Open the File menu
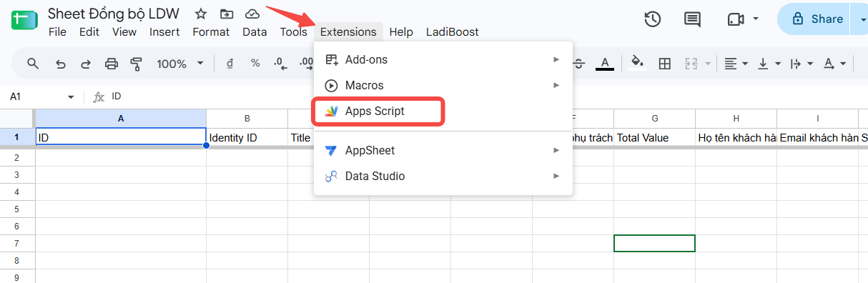 pyautogui.click(x=57, y=31)
